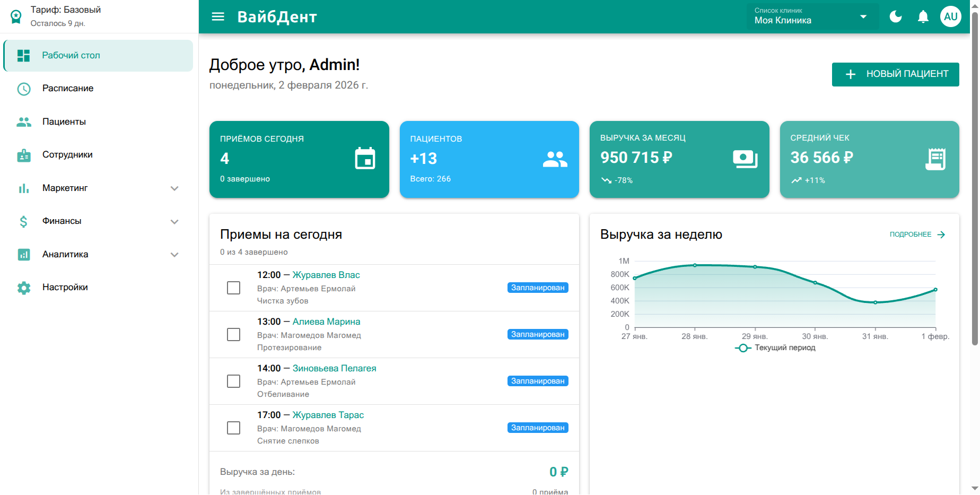Open Аналитика section in sidebar
Image resolution: width=980 pixels, height=495 pixels.
point(175,254)
